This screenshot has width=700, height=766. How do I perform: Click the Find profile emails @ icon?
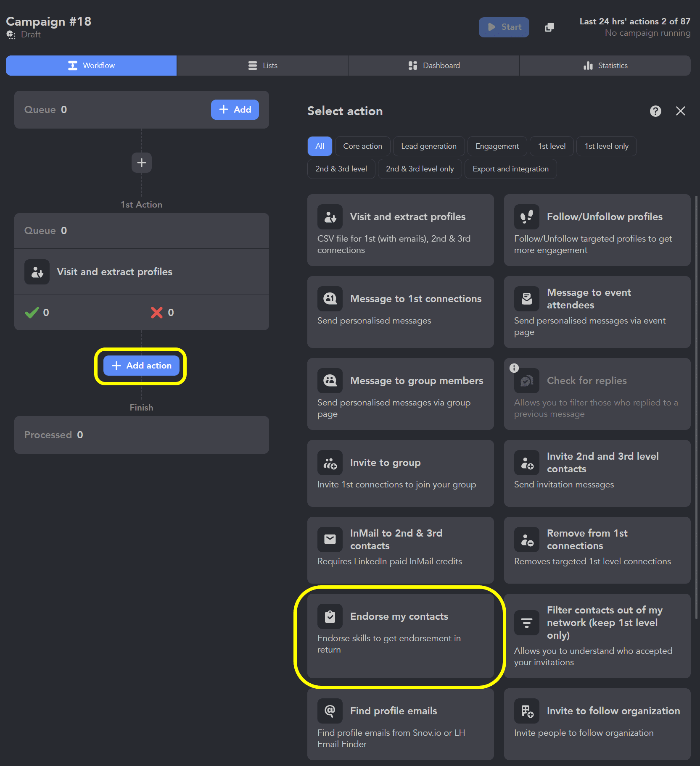[x=330, y=711]
